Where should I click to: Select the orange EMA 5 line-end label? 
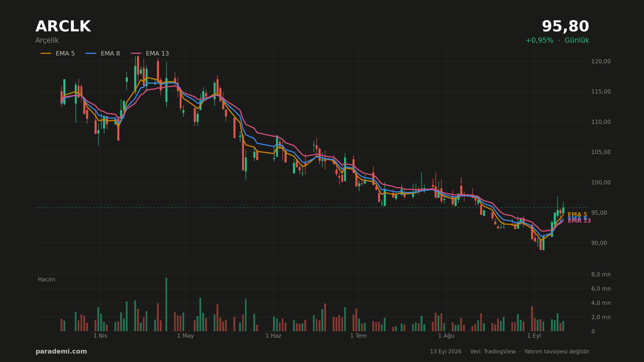click(577, 214)
